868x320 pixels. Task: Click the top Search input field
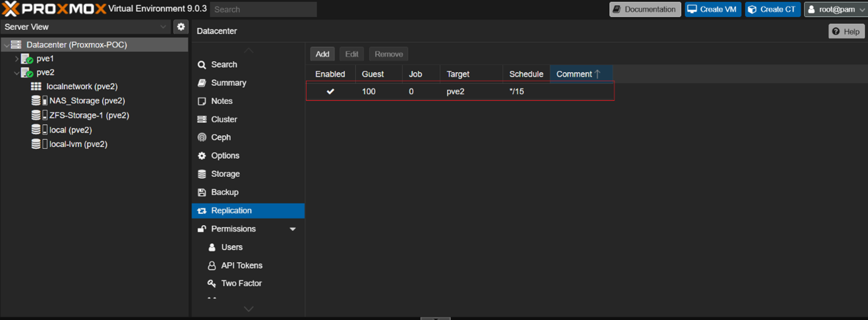click(263, 9)
